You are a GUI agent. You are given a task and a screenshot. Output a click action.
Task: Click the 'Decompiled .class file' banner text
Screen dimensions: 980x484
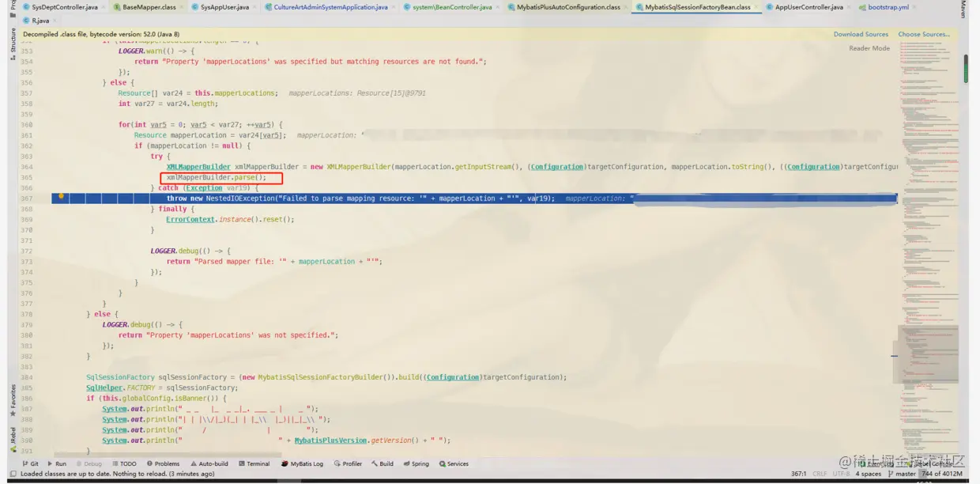coord(101,34)
